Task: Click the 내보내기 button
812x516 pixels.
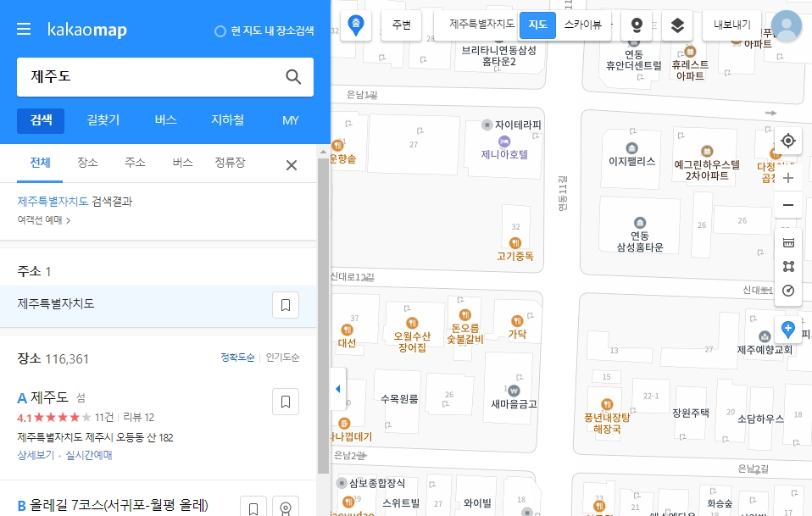Action: (731, 25)
